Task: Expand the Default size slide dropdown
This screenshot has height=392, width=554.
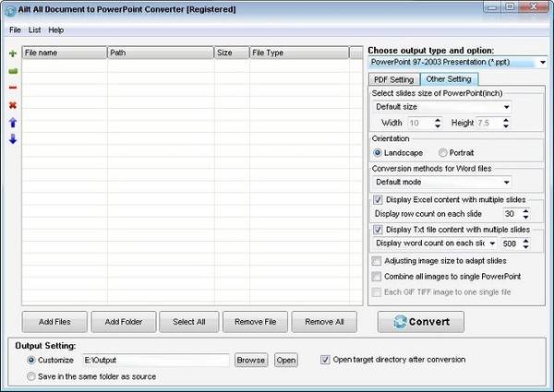Action: pos(506,107)
